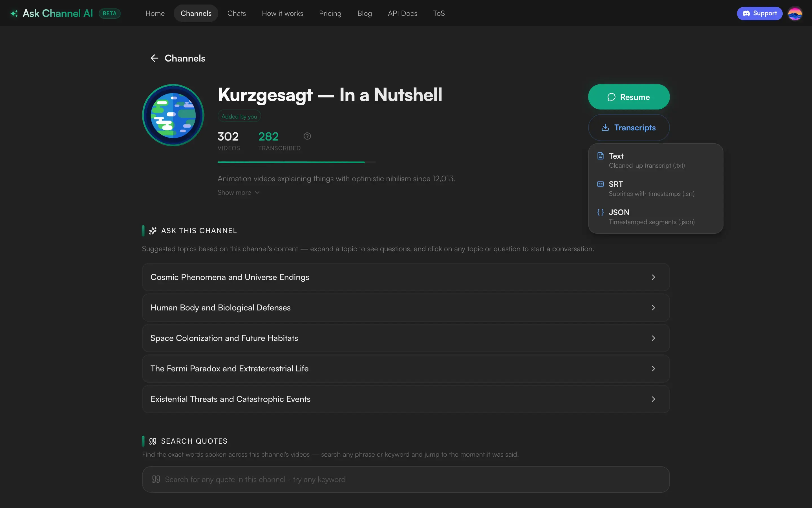Click the Text transcript file icon

pos(600,156)
